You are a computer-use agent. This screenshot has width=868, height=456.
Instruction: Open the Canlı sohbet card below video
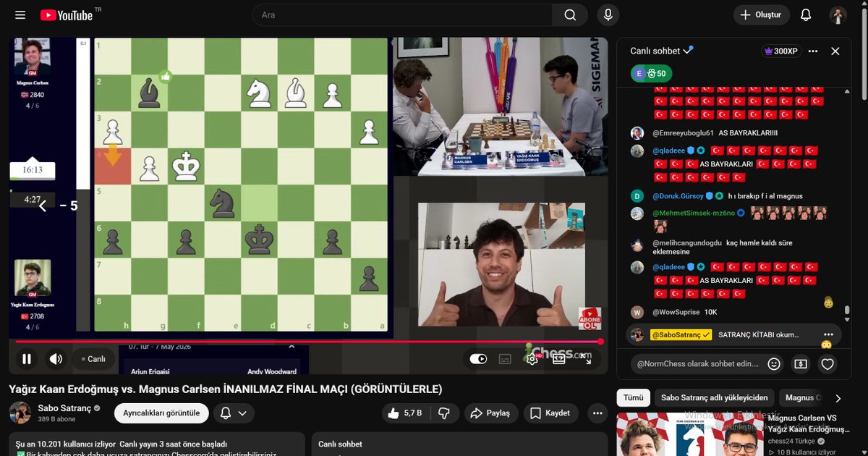(460, 444)
